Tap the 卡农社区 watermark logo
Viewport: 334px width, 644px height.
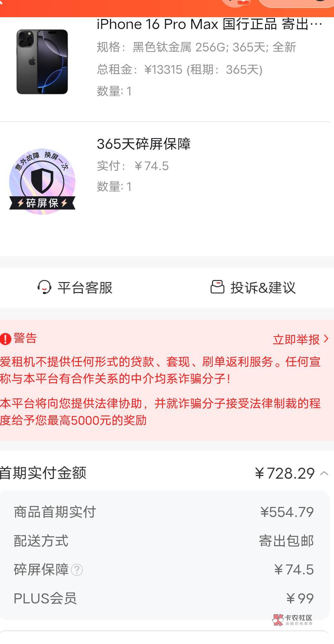(292, 620)
